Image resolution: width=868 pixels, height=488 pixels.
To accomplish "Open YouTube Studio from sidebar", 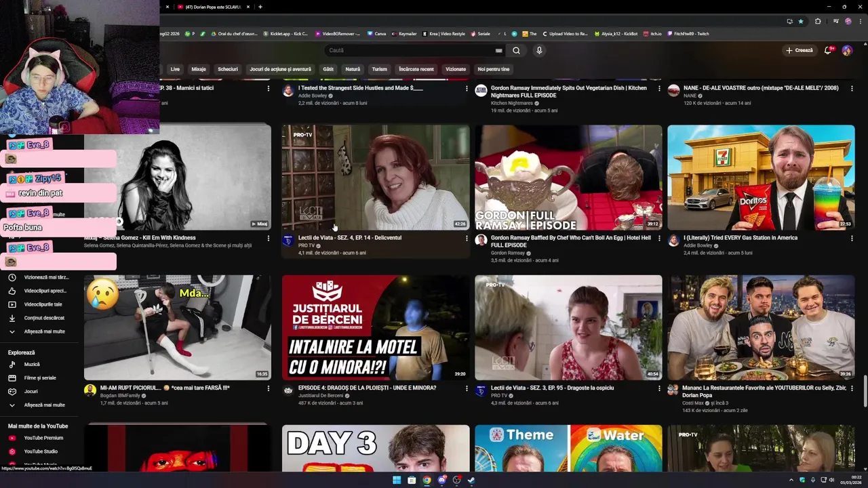I will (x=39, y=451).
